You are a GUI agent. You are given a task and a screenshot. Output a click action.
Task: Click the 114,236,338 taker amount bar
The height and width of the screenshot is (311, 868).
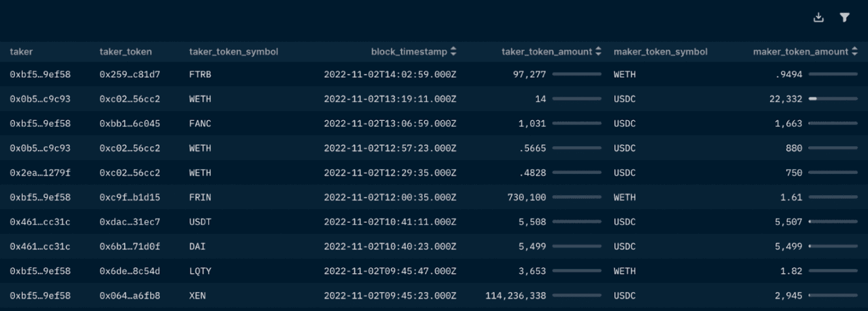click(x=576, y=296)
